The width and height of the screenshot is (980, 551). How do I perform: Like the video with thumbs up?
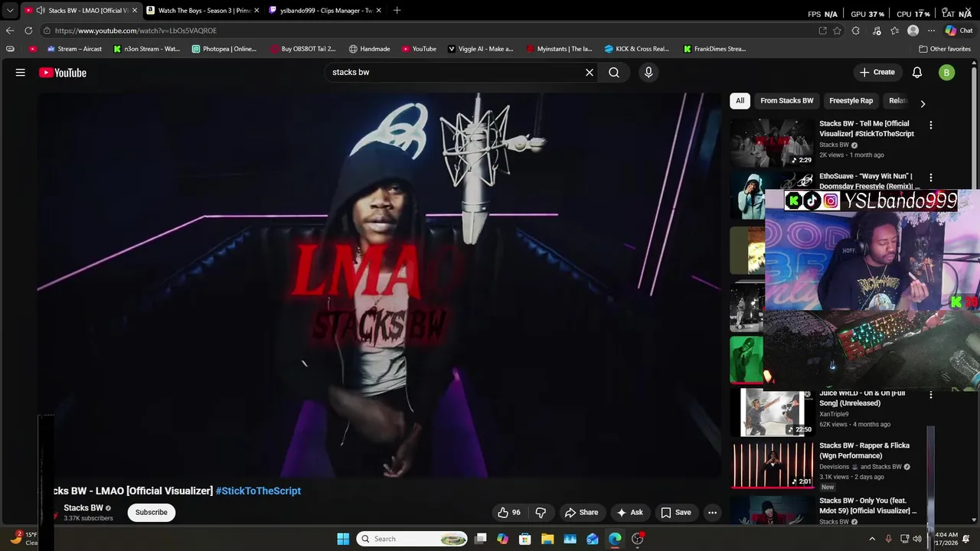tap(509, 513)
